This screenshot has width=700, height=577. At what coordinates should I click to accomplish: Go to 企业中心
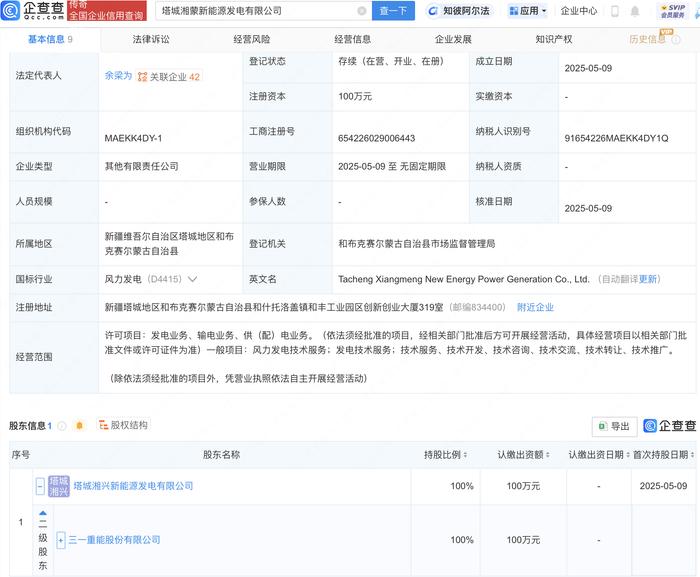[579, 11]
